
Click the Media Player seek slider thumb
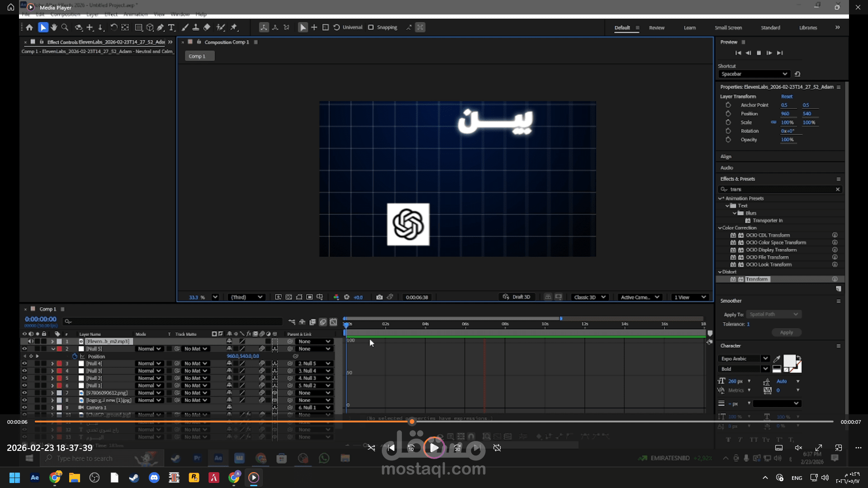coord(412,422)
